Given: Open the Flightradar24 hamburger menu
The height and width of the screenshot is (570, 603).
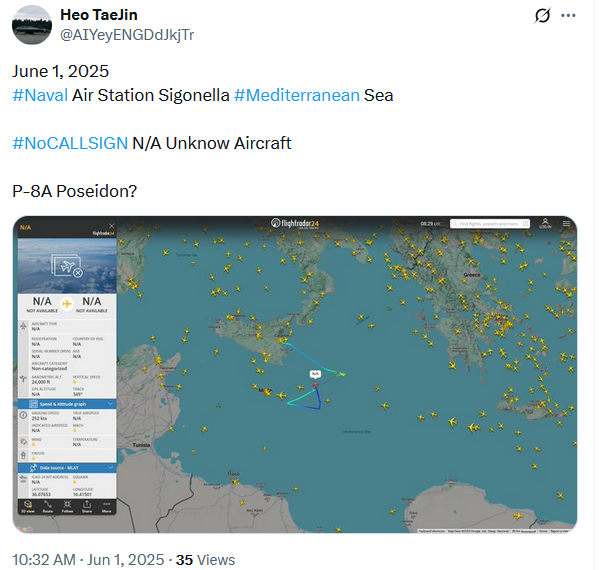Looking at the screenshot, I should click(566, 223).
